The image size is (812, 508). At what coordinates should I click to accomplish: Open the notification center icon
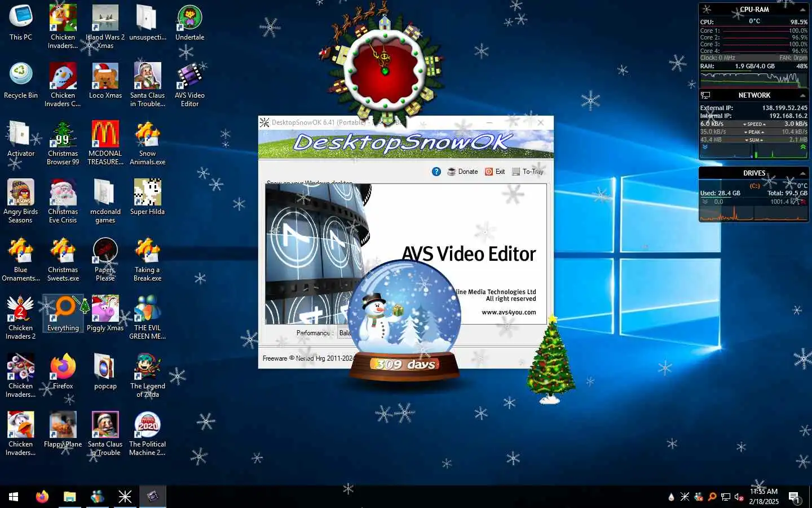click(794, 497)
